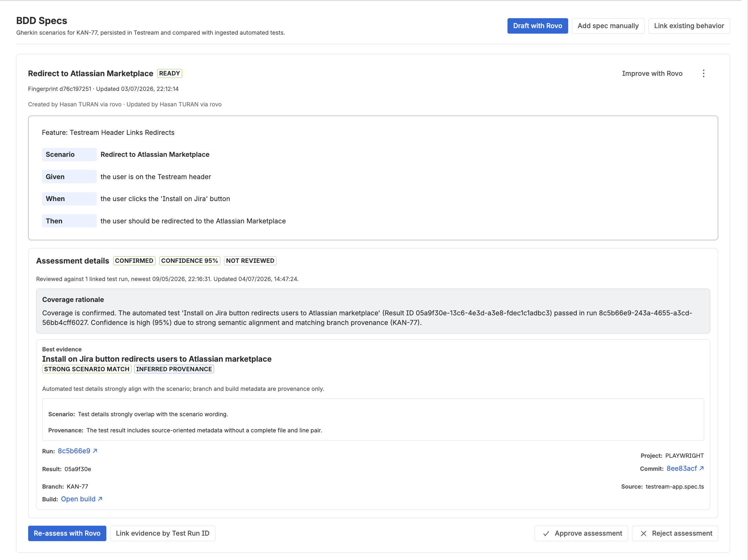
Task: Click Feature: Testream Header Links Redirects
Action: 108,132
